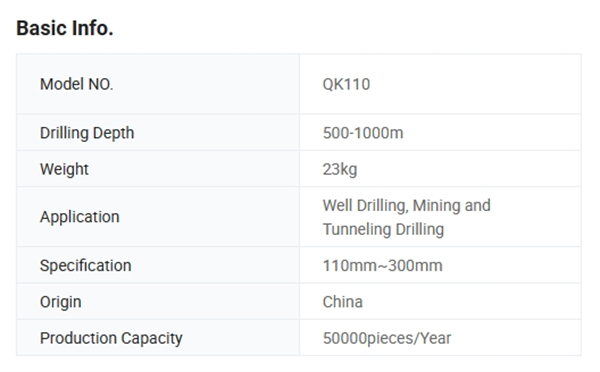This screenshot has height=372, width=600.
Task: Click the word Depth in Drilling Depth
Action: [113, 133]
